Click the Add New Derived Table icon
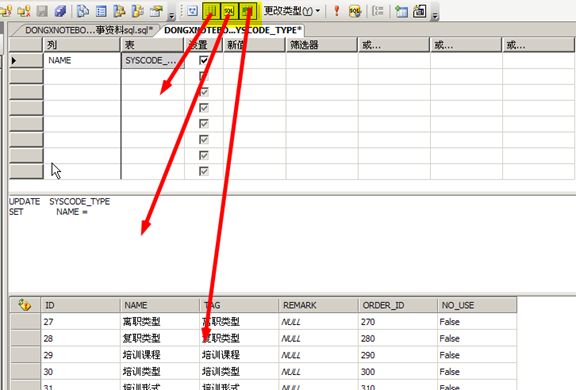This screenshot has height=390, width=576. [419, 11]
